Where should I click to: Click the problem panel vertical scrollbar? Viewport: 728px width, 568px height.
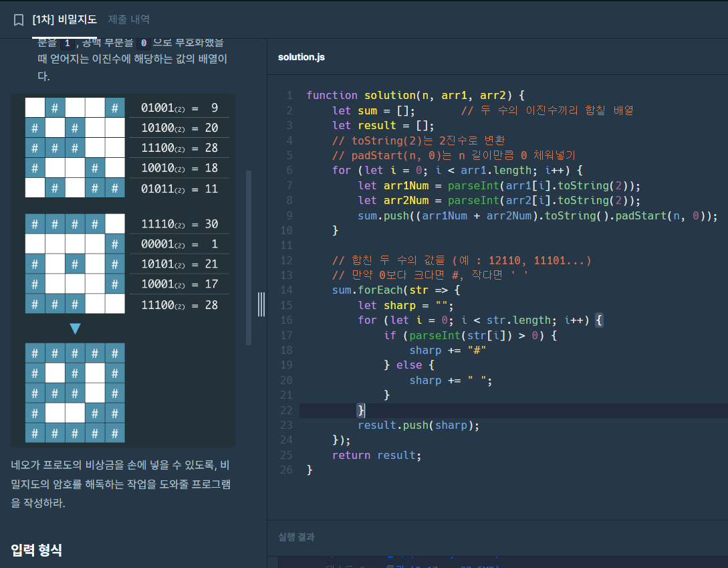pos(249,258)
